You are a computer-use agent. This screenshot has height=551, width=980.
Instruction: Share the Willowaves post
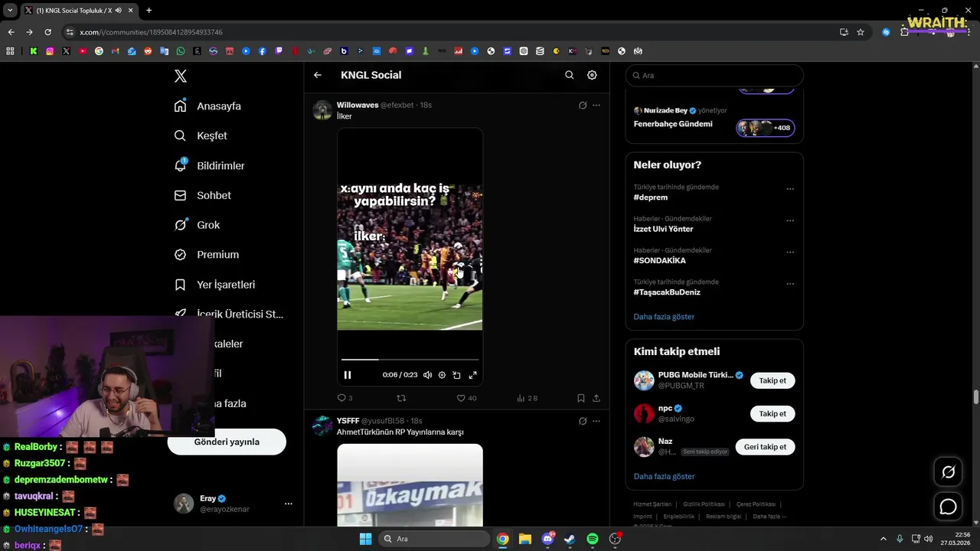click(596, 398)
